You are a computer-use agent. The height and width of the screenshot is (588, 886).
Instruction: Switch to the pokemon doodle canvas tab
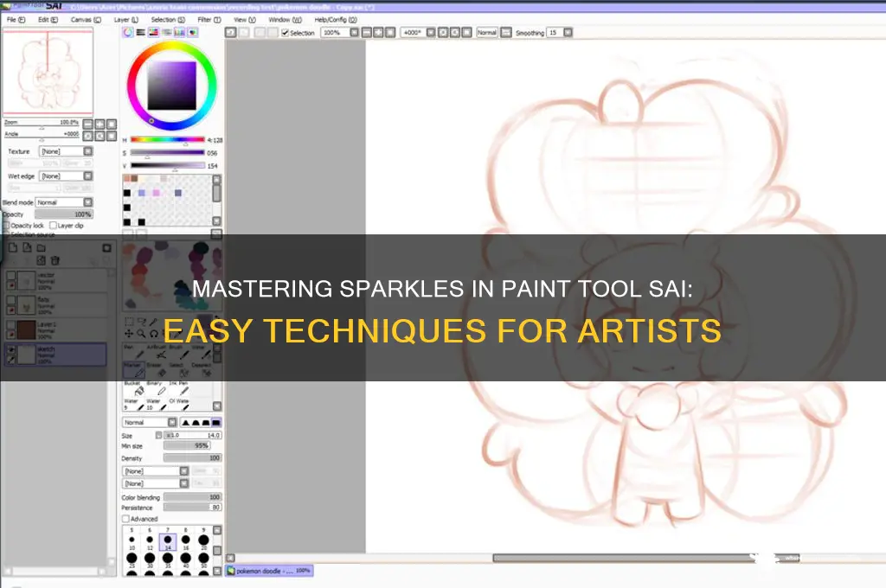270,571
